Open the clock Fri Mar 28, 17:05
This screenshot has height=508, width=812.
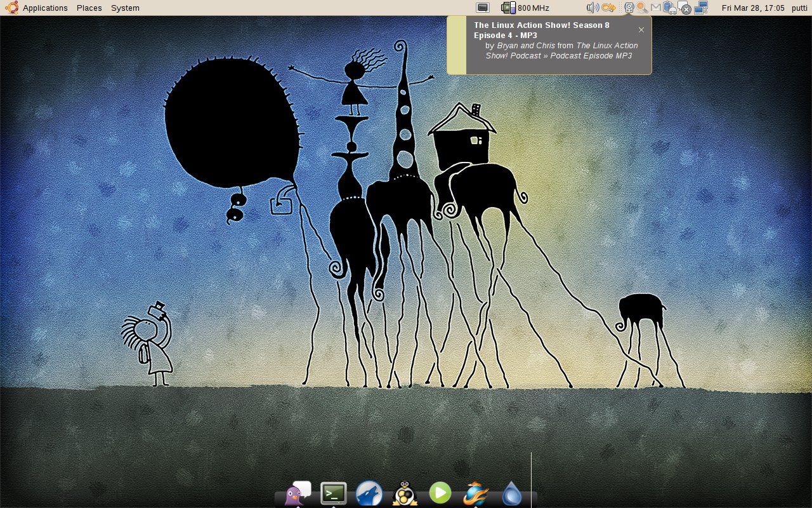point(753,8)
